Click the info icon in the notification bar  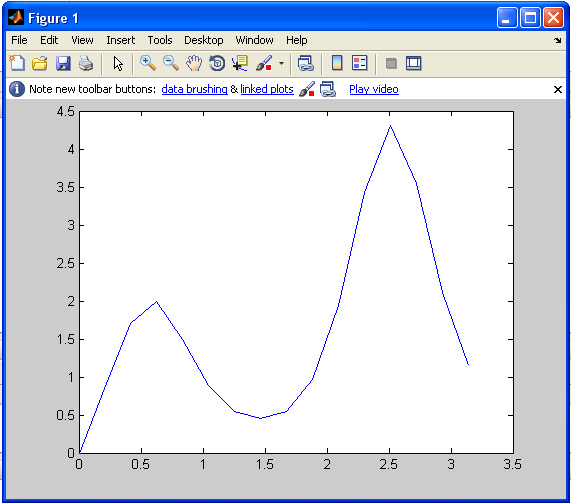17,89
